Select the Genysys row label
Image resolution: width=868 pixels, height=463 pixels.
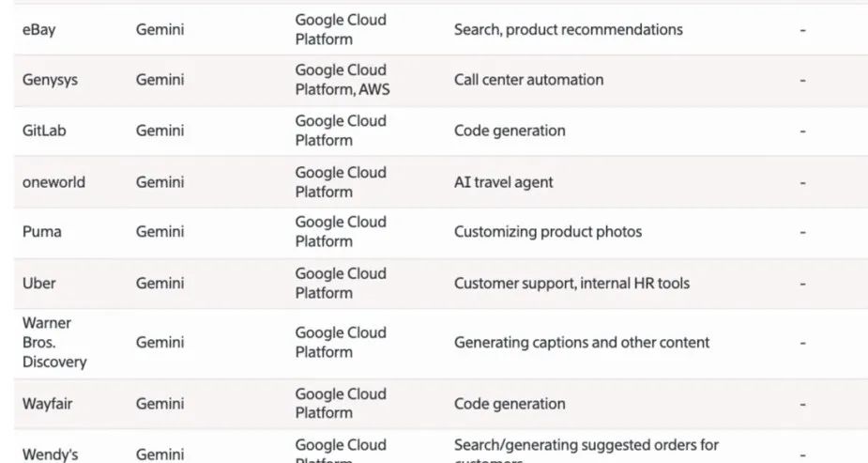click(50, 80)
